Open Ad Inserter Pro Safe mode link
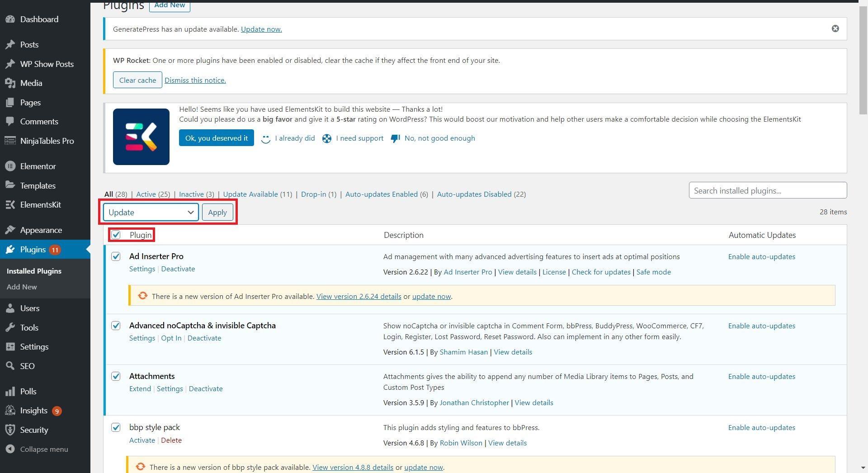868x473 pixels. click(x=653, y=272)
